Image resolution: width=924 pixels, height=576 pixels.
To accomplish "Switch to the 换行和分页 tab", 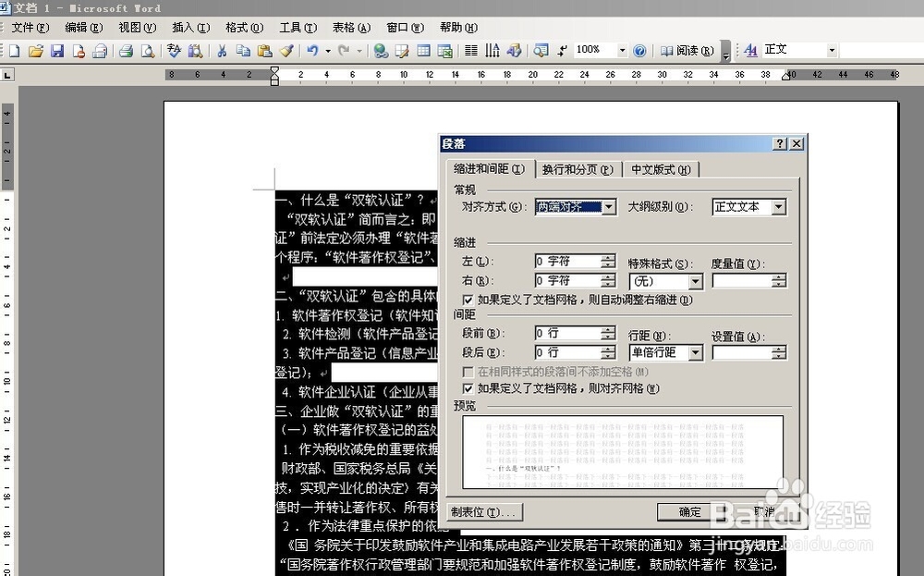I will (x=578, y=170).
